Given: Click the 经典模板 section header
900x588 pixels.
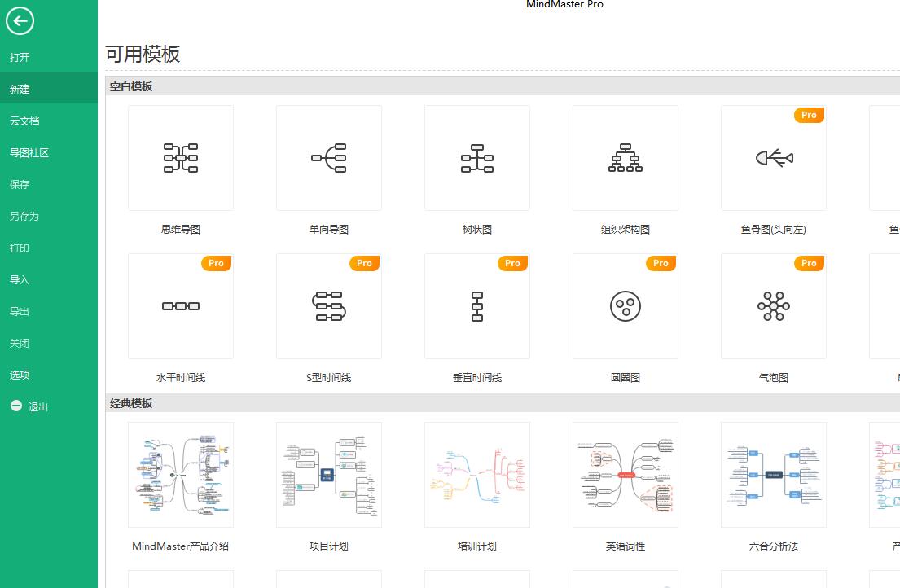Looking at the screenshot, I should (x=131, y=403).
